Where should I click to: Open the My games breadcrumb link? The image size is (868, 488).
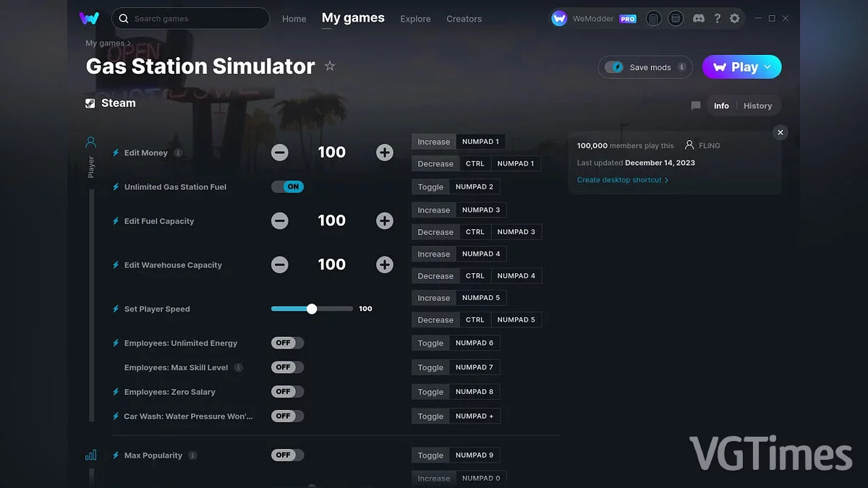pyautogui.click(x=103, y=43)
